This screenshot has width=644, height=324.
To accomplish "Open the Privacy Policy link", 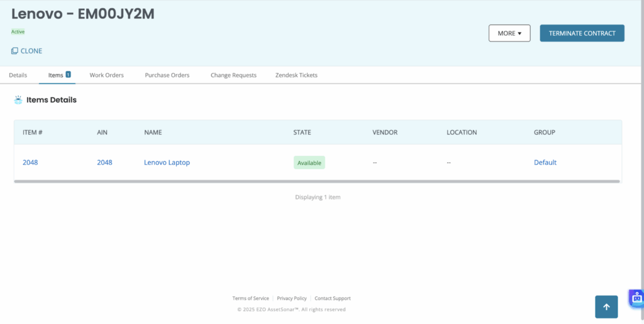I will coord(292,299).
